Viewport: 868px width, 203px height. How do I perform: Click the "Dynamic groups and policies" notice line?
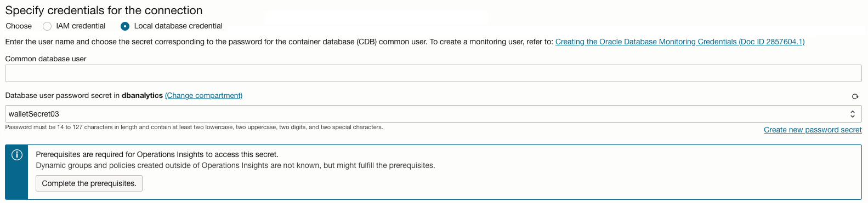pos(235,165)
